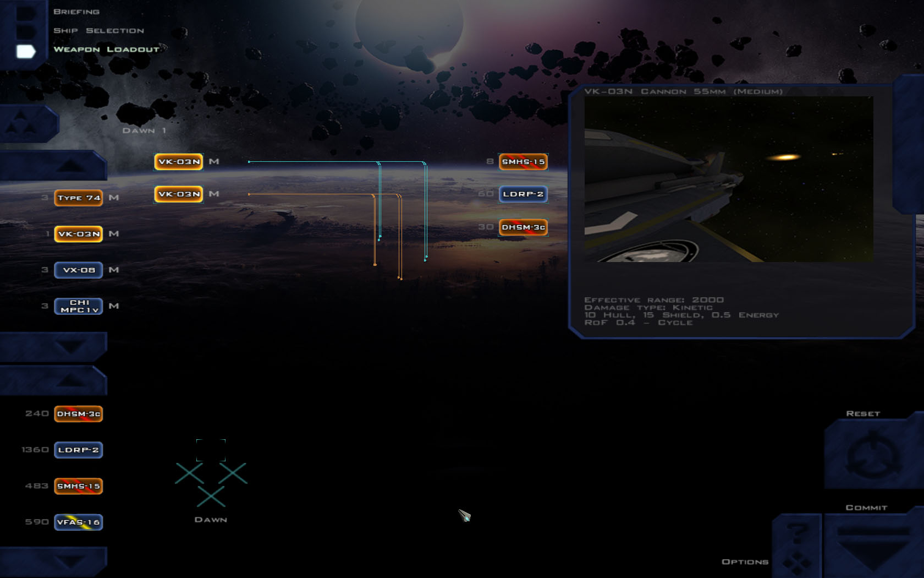The image size is (924, 578).
Task: Select the right Dawn wing X slot
Action: point(233,473)
